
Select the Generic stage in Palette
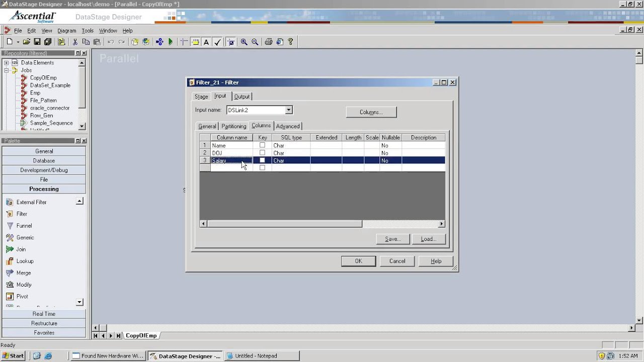coord(25,237)
